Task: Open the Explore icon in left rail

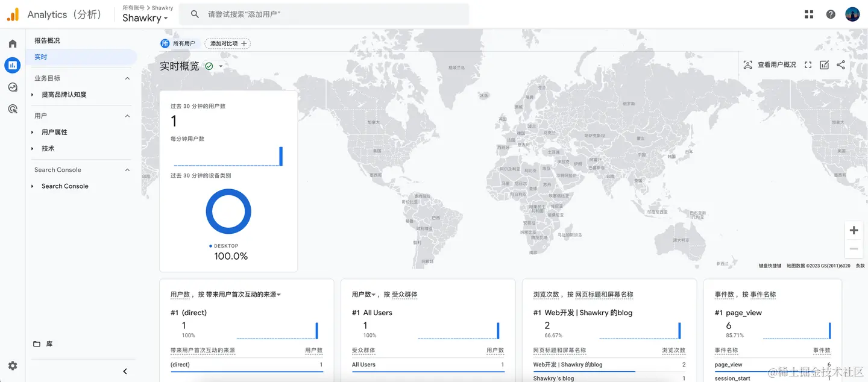Action: [x=13, y=87]
